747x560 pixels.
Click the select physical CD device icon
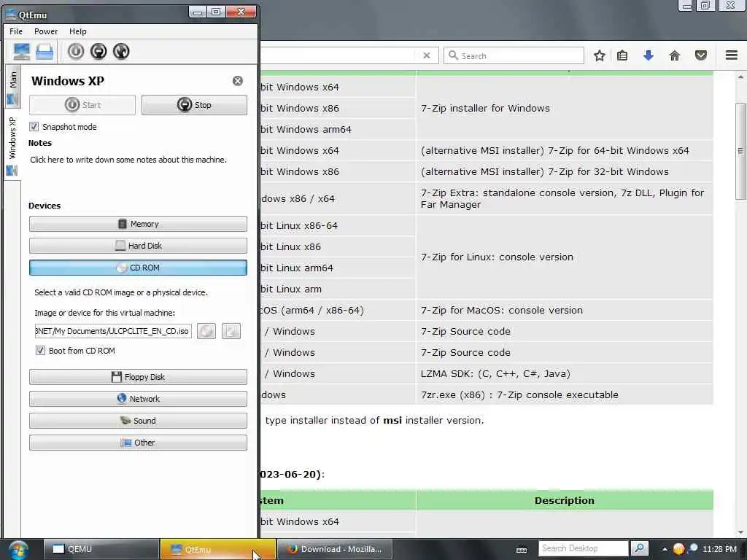pos(206,331)
